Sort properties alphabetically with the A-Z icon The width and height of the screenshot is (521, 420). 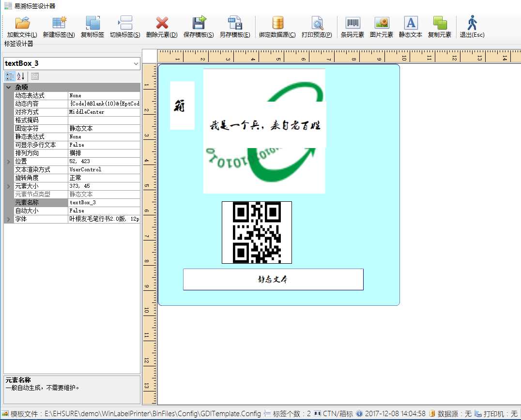tap(21, 76)
